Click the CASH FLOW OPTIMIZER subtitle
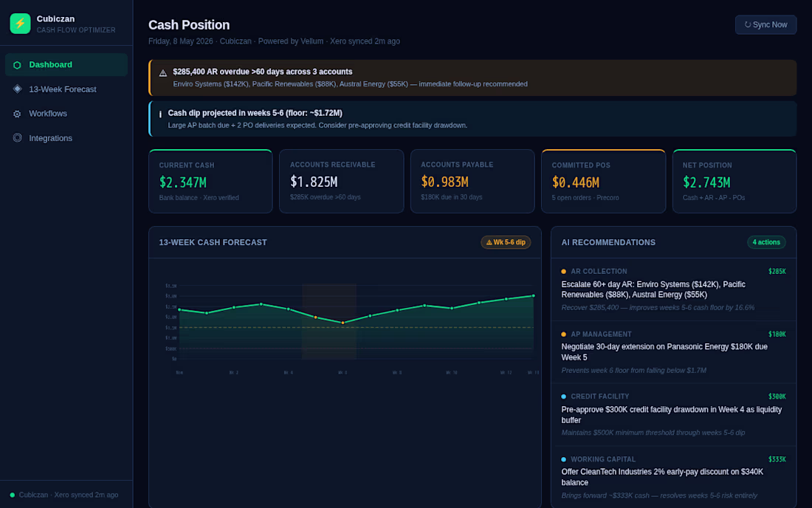This screenshot has height=508, width=812. tap(76, 30)
